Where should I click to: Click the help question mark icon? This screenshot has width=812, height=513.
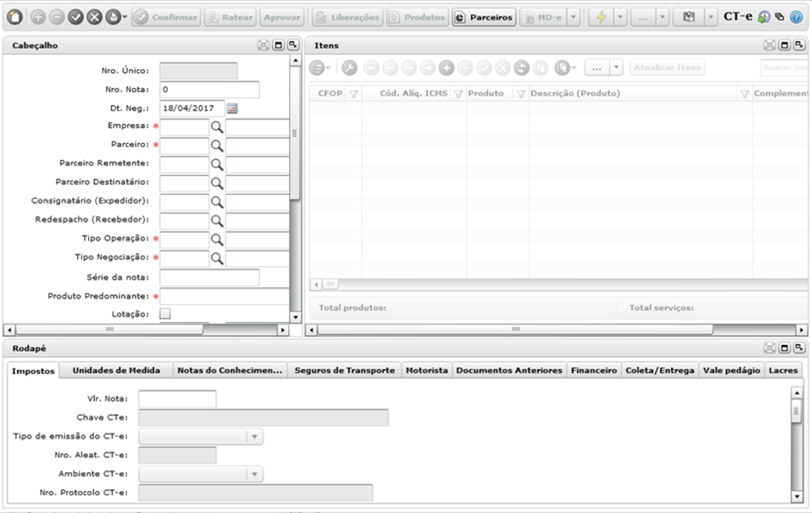coord(796,17)
